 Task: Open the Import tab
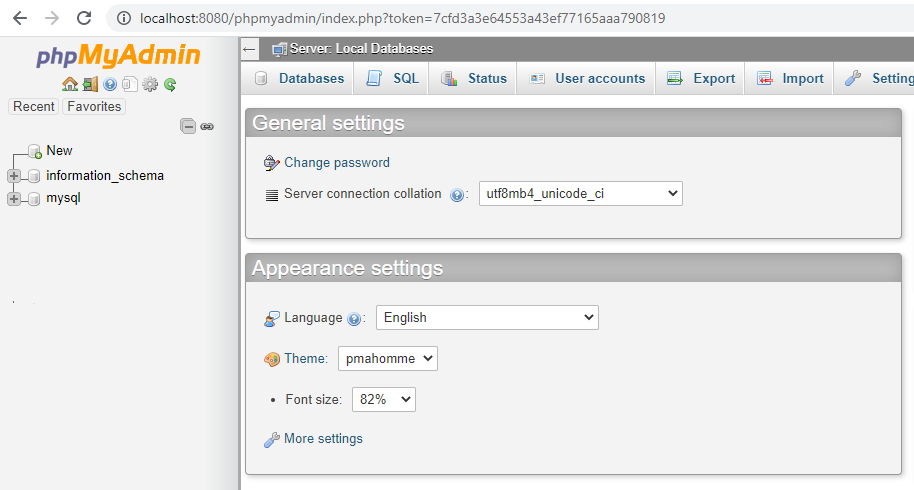[789, 79]
